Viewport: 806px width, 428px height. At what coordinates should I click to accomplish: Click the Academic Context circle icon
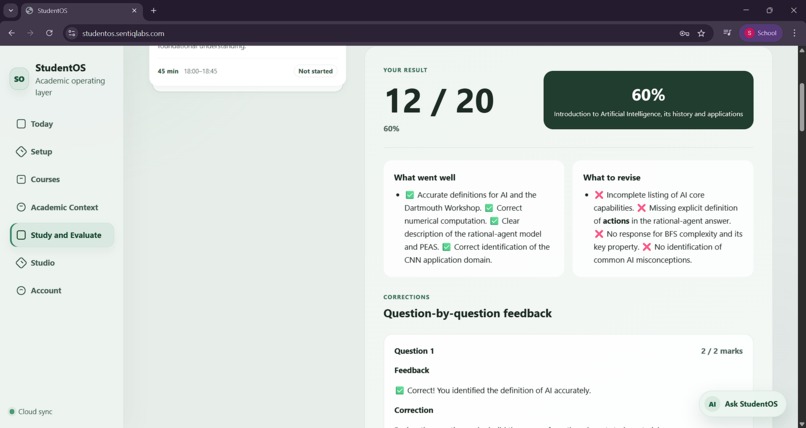click(x=21, y=207)
